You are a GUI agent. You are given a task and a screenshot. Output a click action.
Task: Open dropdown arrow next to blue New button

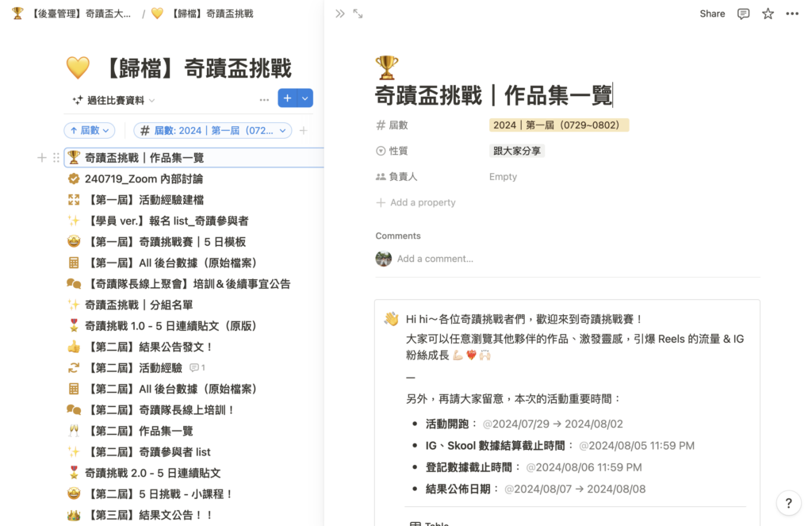point(305,98)
